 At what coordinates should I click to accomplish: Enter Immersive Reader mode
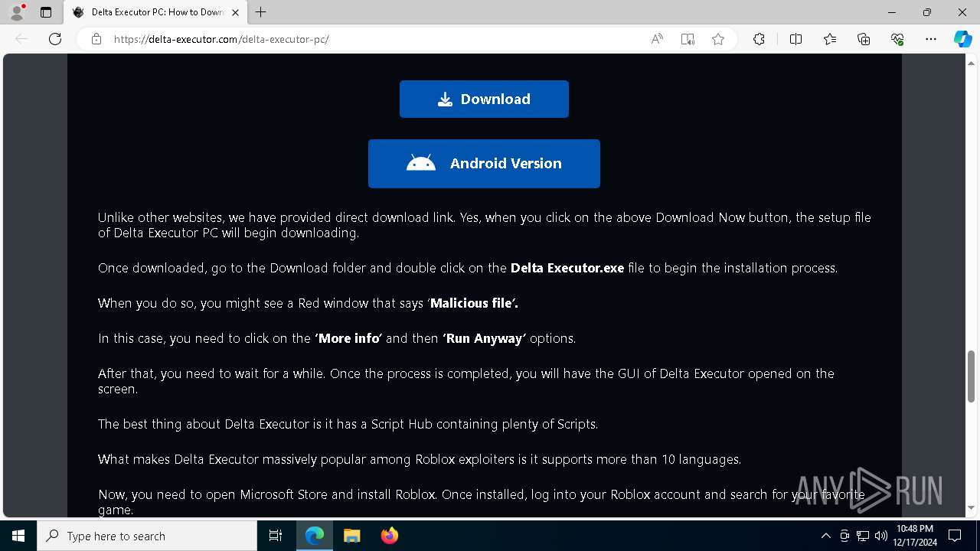pyautogui.click(x=688, y=39)
